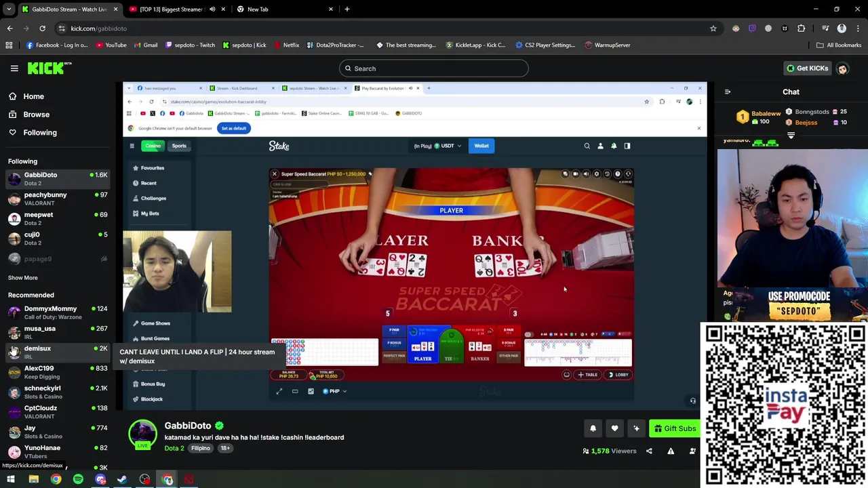The height and width of the screenshot is (488, 868).
Task: Reload the page in Chrome
Action: 42,28
